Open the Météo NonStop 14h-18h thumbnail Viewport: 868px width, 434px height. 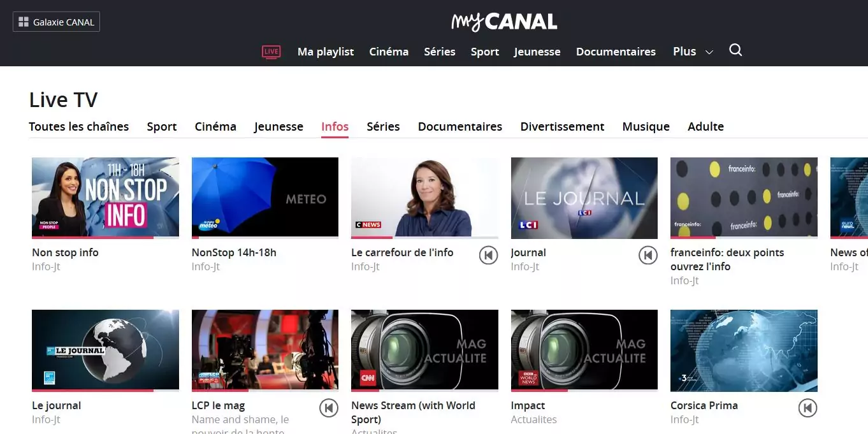tap(265, 197)
